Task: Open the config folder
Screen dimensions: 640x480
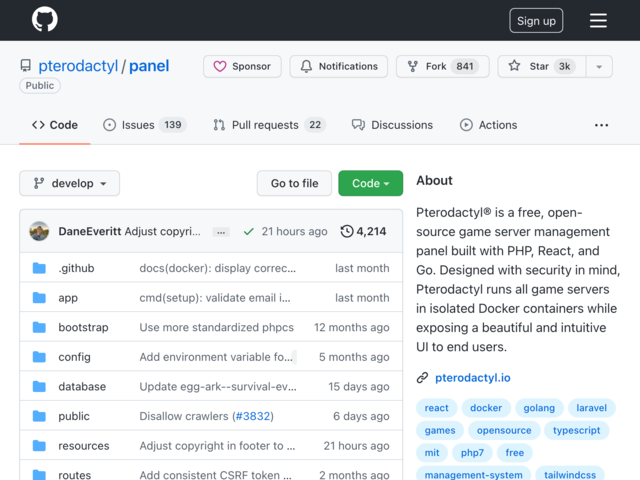Action: [74, 357]
